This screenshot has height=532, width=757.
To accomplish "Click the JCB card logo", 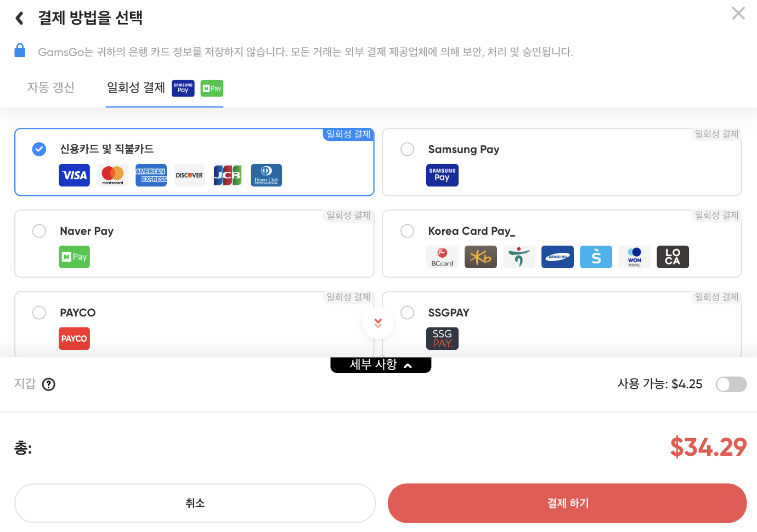I will (228, 175).
